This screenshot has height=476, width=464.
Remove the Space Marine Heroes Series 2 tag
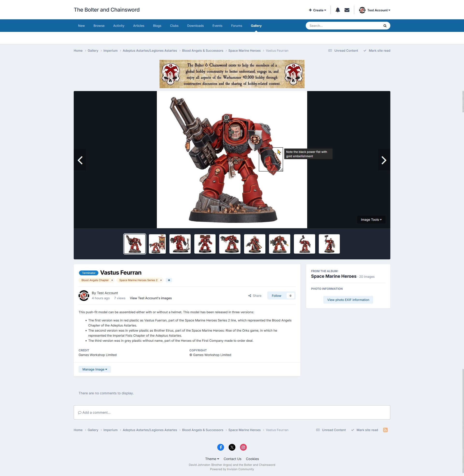(161, 280)
